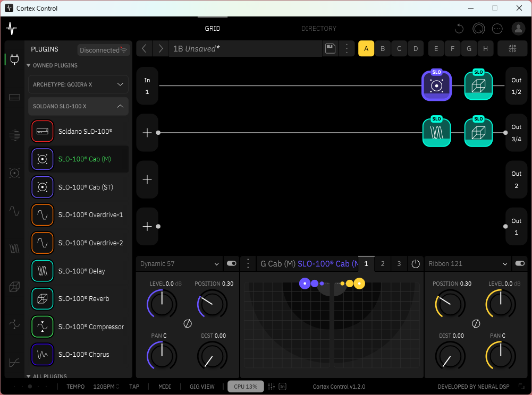
Task: Open preset options three-dot menu
Action: pyautogui.click(x=347, y=48)
